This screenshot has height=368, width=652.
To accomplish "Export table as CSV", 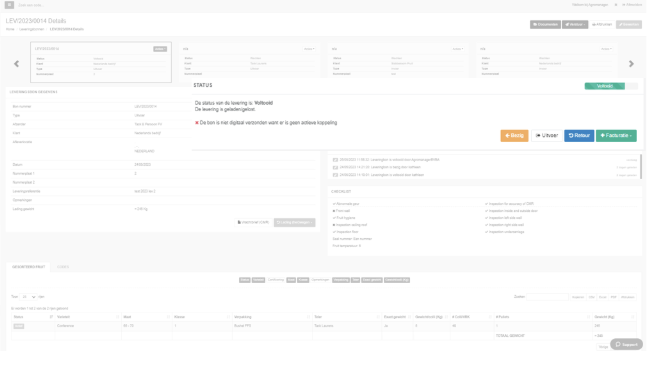I will pos(591,297).
